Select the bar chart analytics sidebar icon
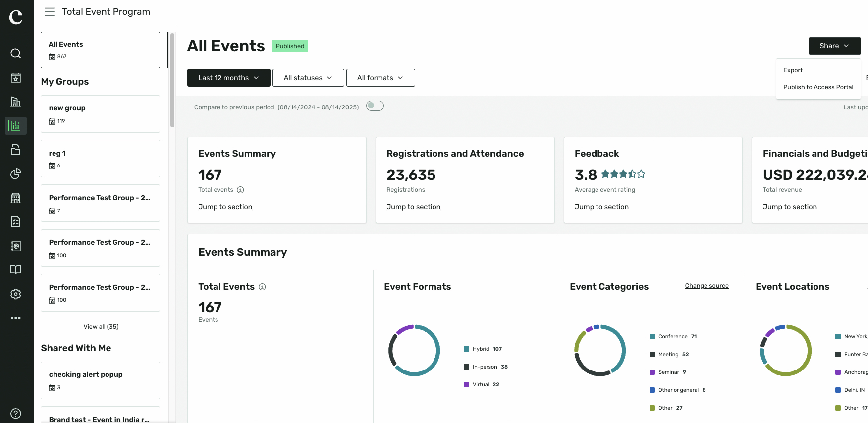Viewport: 868px width, 423px height. (x=16, y=125)
